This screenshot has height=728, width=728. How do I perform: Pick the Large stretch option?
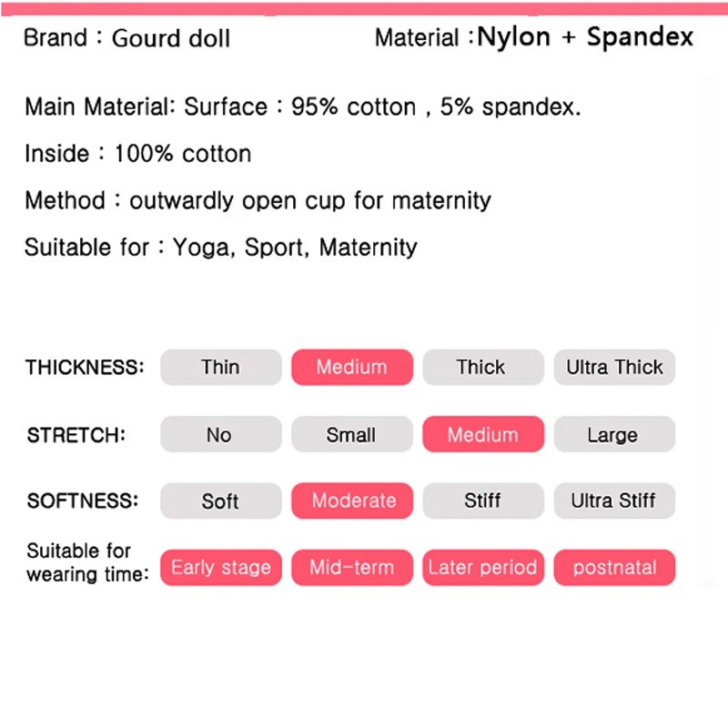click(614, 434)
